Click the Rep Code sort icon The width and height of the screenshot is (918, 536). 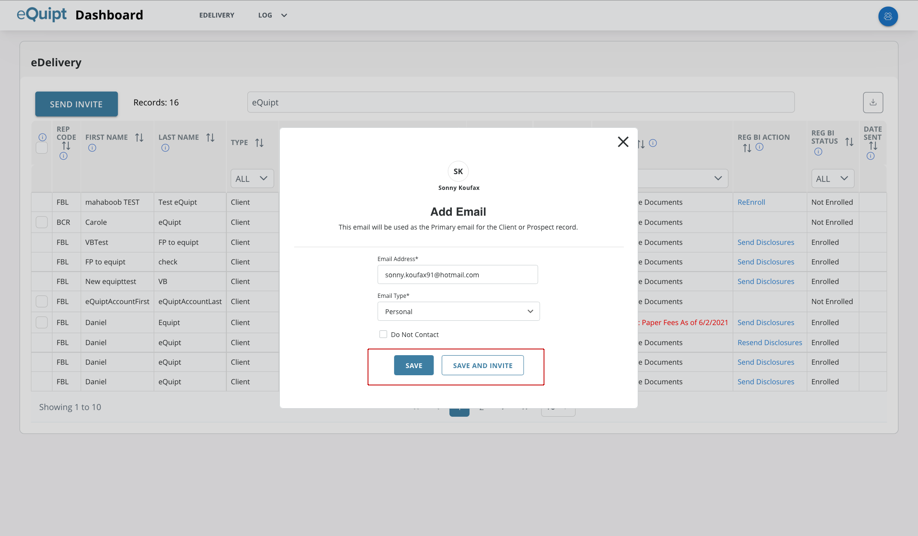[x=66, y=146]
